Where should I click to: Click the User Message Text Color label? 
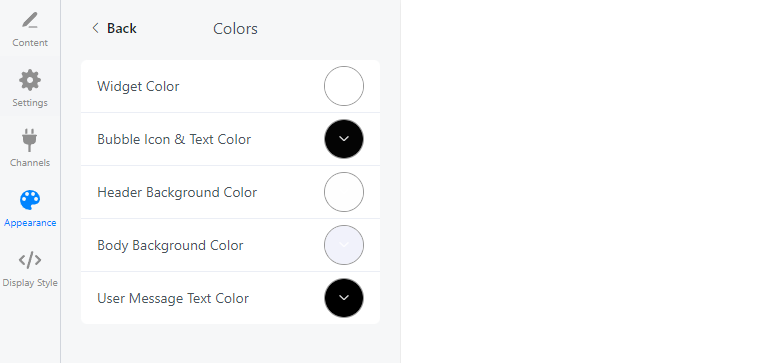[x=173, y=298]
